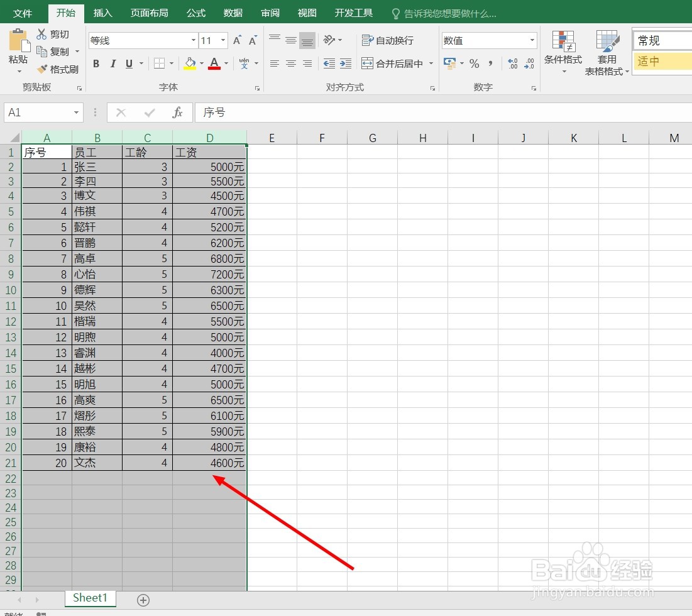Open Conditional Formatting (条件格式)
The height and width of the screenshot is (616, 692).
(x=563, y=52)
